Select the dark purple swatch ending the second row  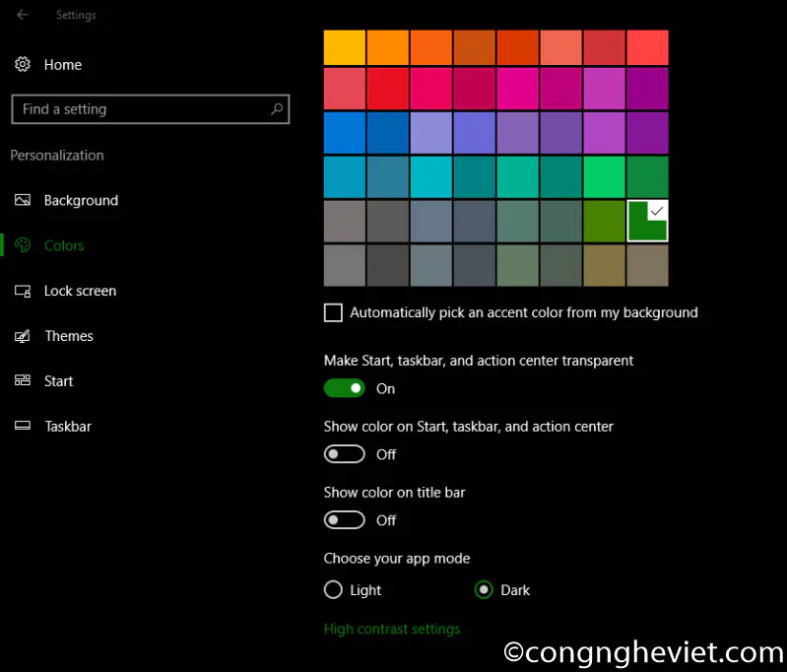coord(647,89)
